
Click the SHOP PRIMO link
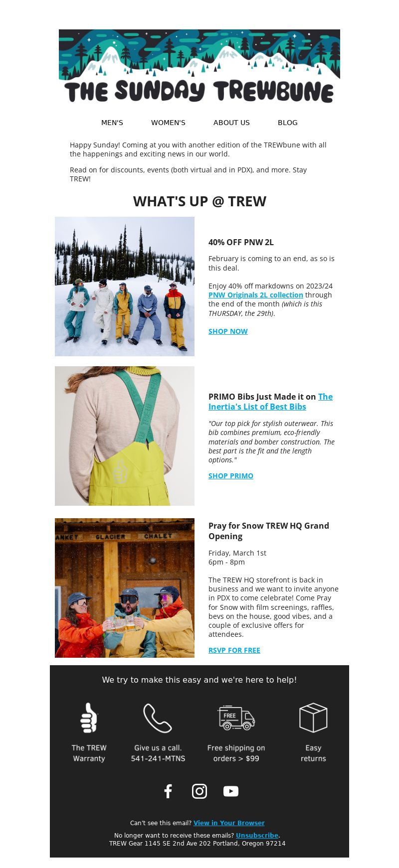tap(231, 476)
